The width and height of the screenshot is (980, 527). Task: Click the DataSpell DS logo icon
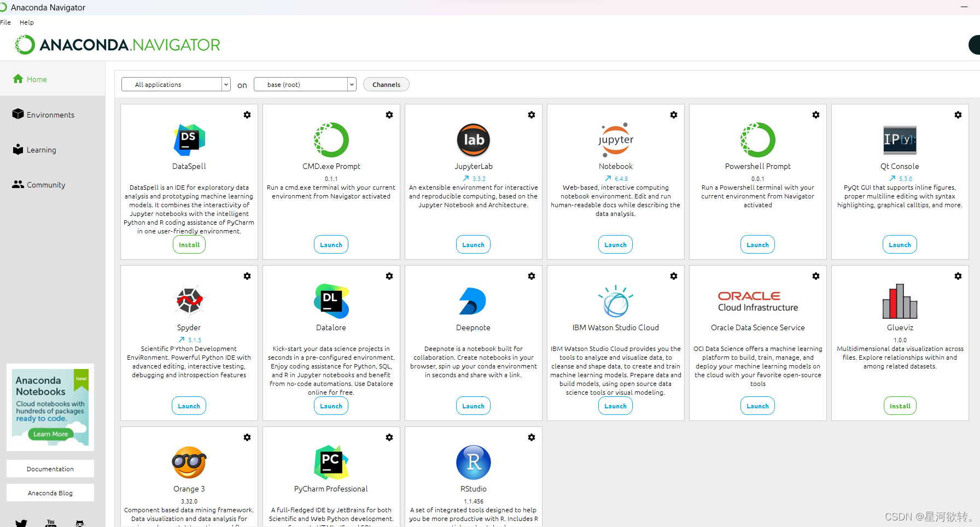pos(189,140)
